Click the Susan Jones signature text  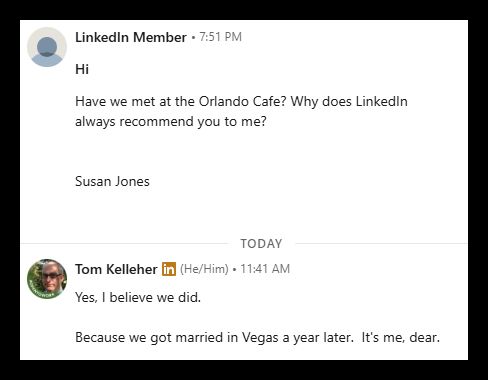[112, 181]
